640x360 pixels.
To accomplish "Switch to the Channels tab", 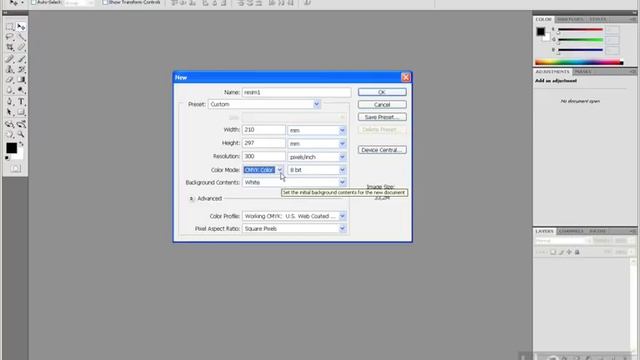I will pos(571,231).
